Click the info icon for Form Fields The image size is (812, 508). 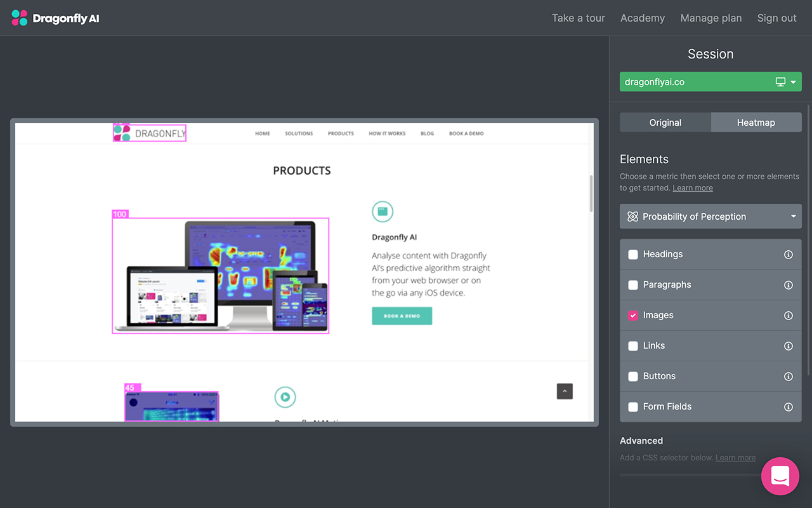pyautogui.click(x=789, y=407)
